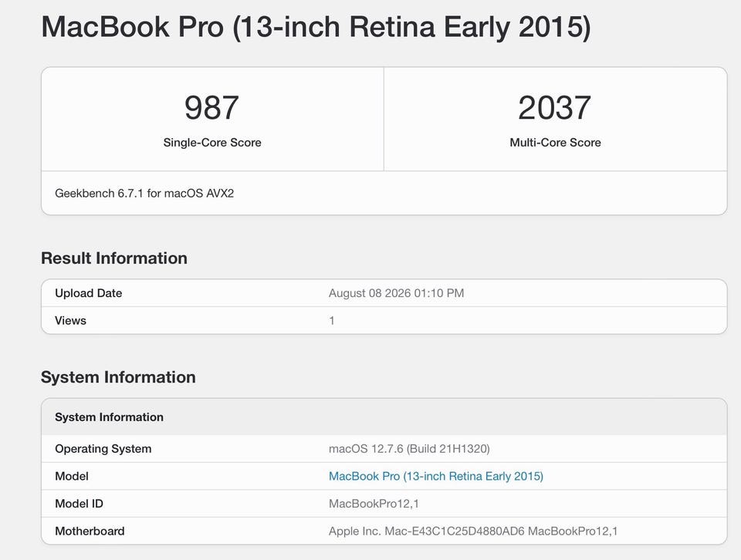This screenshot has width=741, height=560.
Task: Click the Model ID label
Action: click(x=79, y=504)
